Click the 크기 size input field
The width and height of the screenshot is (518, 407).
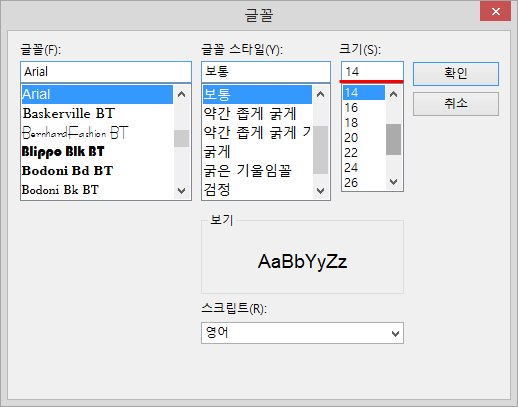pos(372,71)
